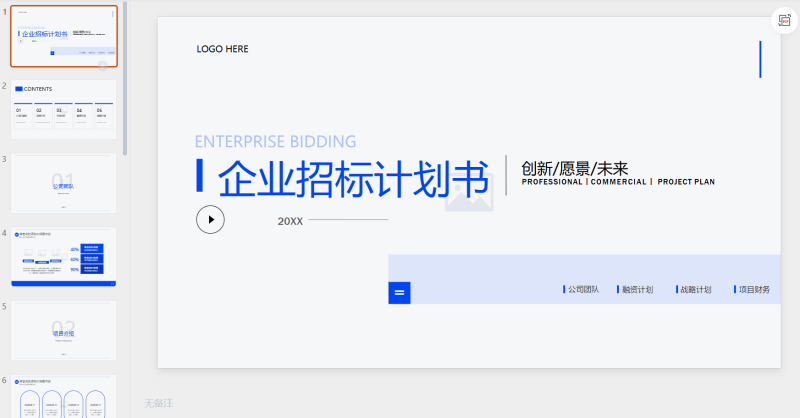Click the 公司团队 label
This screenshot has width=800, height=418.
583,289
